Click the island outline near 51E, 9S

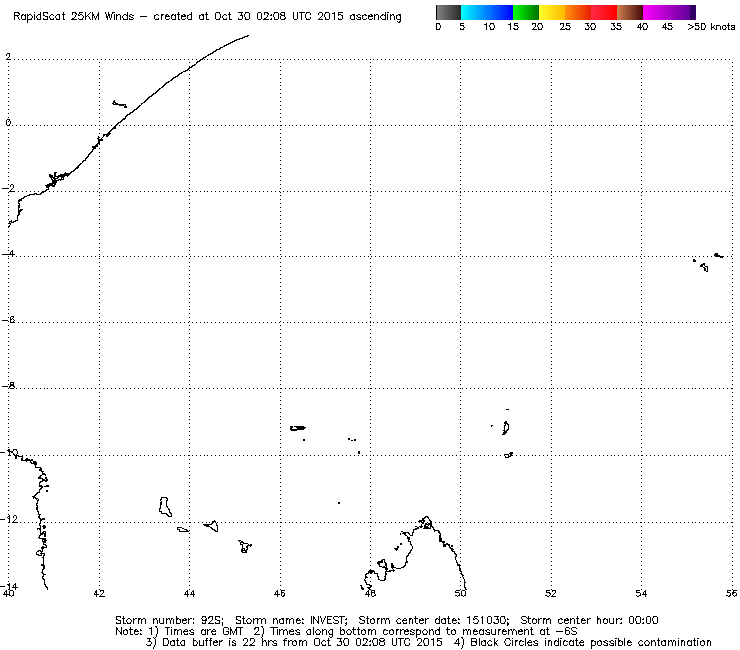click(x=505, y=428)
